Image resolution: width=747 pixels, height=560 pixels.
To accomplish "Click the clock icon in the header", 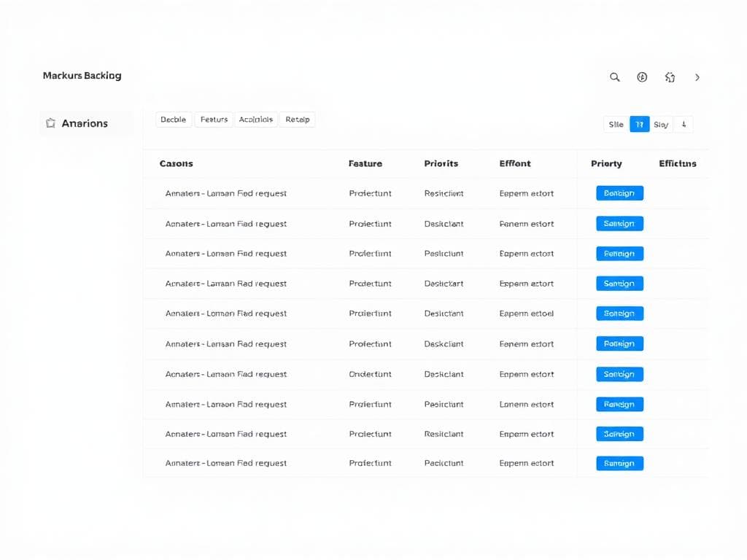I will click(642, 77).
